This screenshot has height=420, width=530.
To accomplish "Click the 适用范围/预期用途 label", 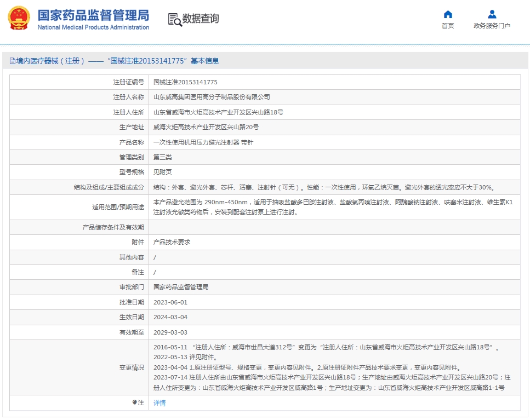I will tap(118, 207).
